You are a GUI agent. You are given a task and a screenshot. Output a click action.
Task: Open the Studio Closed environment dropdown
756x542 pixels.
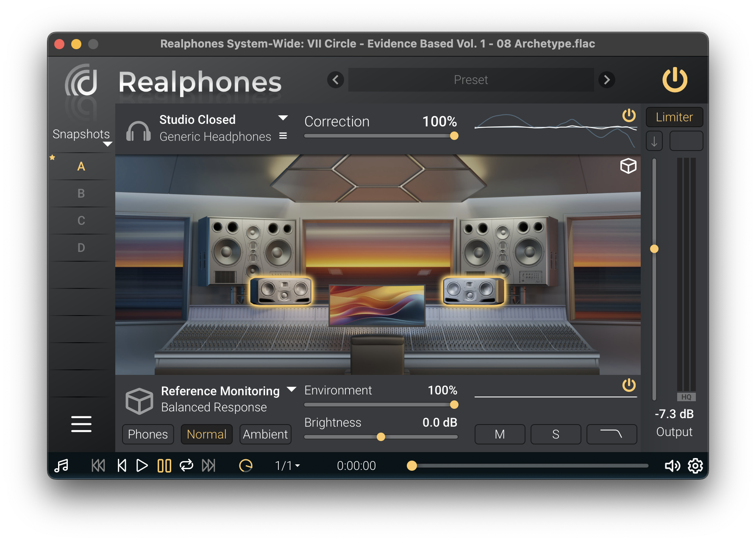click(x=284, y=118)
